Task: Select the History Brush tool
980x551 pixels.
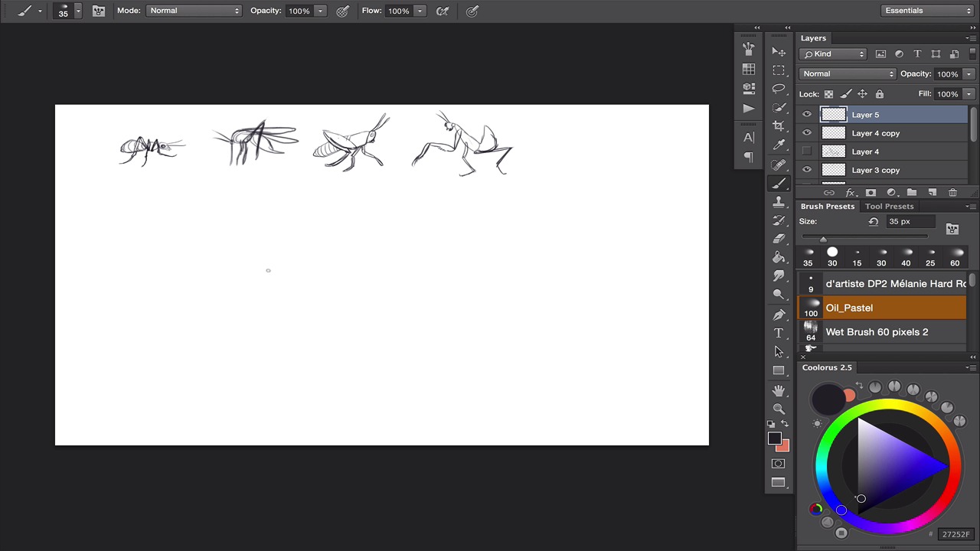Action: [x=779, y=220]
